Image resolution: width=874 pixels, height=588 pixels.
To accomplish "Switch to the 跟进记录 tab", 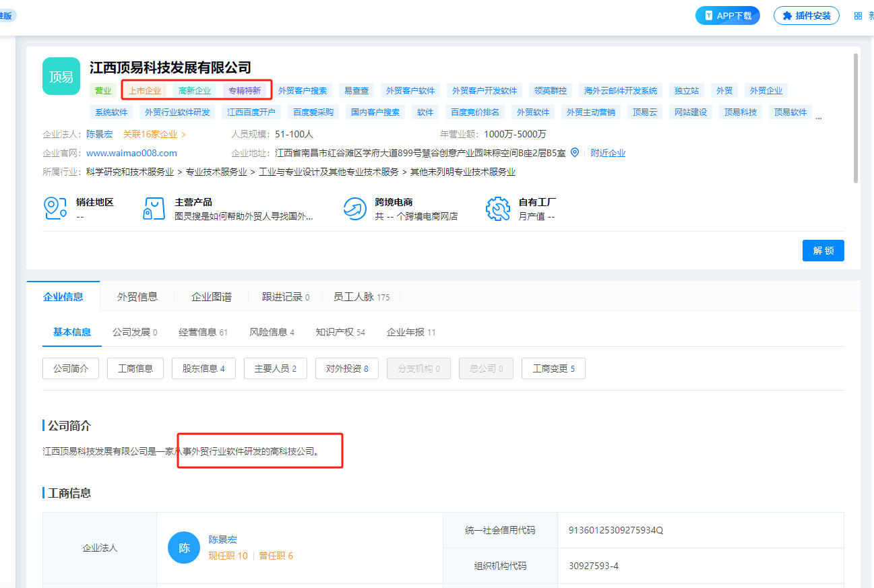I will click(286, 296).
